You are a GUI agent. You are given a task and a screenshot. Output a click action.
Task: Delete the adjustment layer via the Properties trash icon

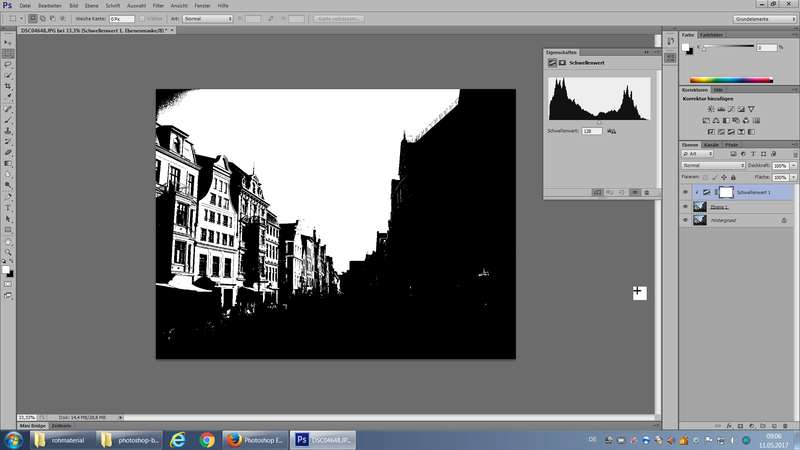click(647, 191)
